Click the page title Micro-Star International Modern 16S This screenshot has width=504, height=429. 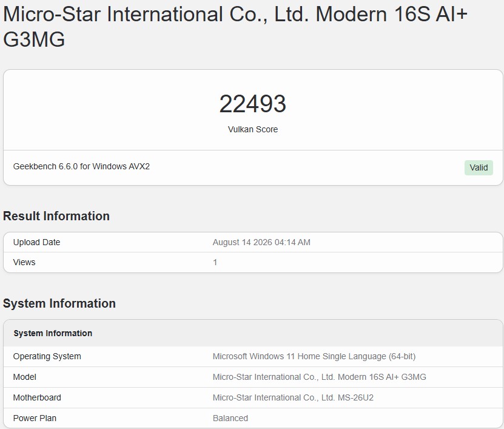click(x=235, y=27)
